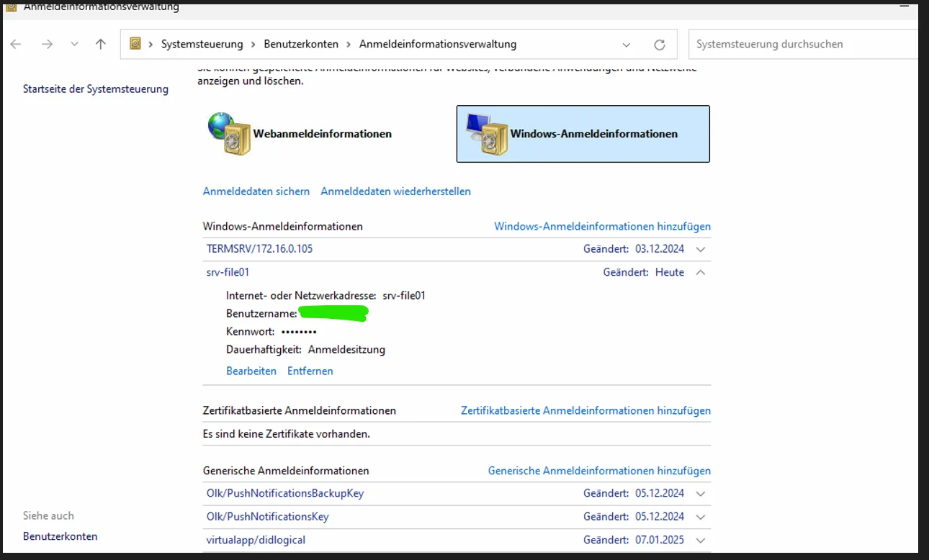Click Zertifikatbasierte Anmeldeinformationen hinzufügen link
The image size is (929, 560).
click(x=585, y=410)
